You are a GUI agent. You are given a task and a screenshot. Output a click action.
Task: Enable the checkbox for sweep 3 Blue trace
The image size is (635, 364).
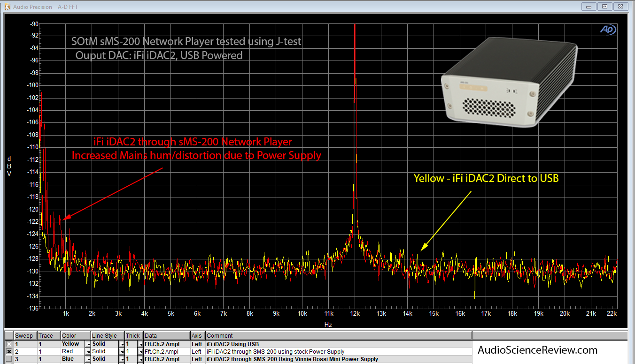pos(8,359)
